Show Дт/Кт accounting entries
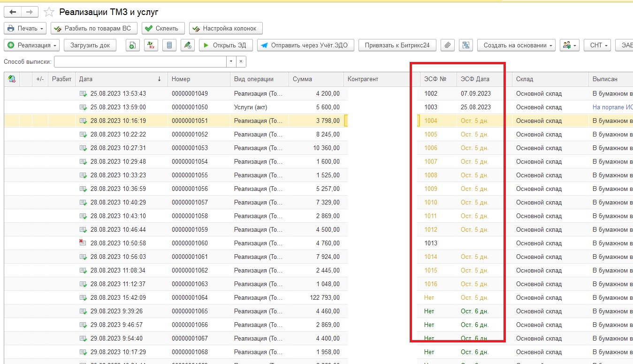Viewport: 633px width, 364px height. (x=151, y=45)
